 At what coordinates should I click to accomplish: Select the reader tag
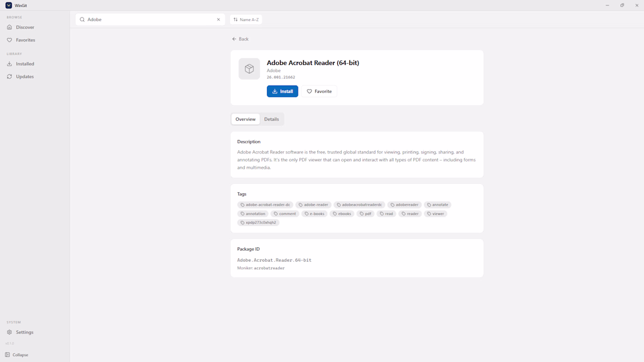pos(410,214)
